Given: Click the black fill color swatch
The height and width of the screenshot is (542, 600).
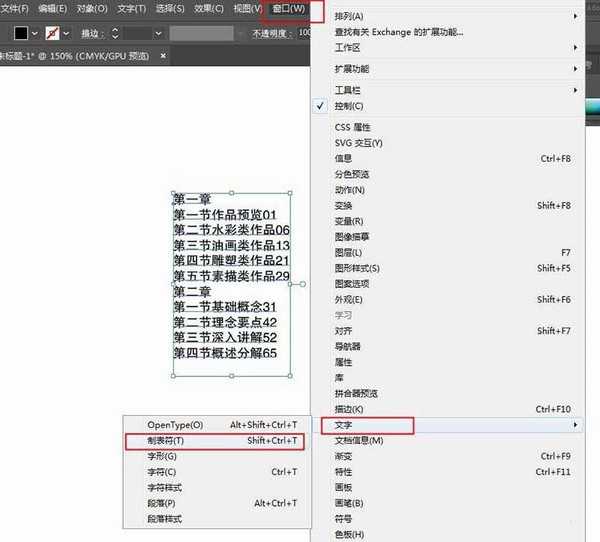Looking at the screenshot, I should click(21, 33).
